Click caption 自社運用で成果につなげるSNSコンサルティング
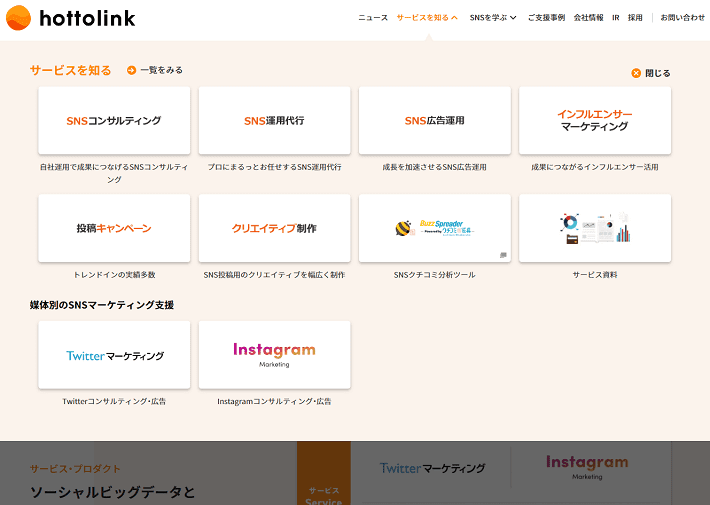Viewport: 710px width, 505px height. pos(114,173)
